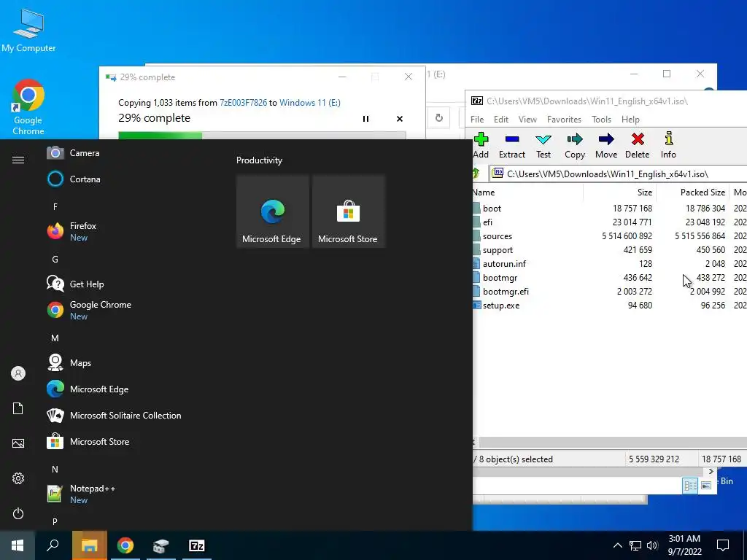The height and width of the screenshot is (560, 747).
Task: Click the 7zE003F7826 source link
Action: 243,102
